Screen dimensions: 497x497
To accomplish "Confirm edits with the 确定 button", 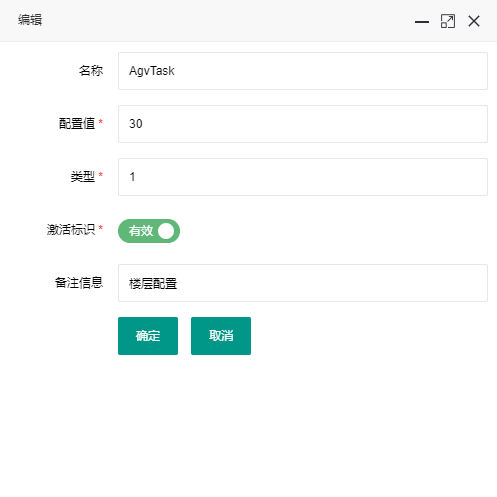I will [x=148, y=336].
